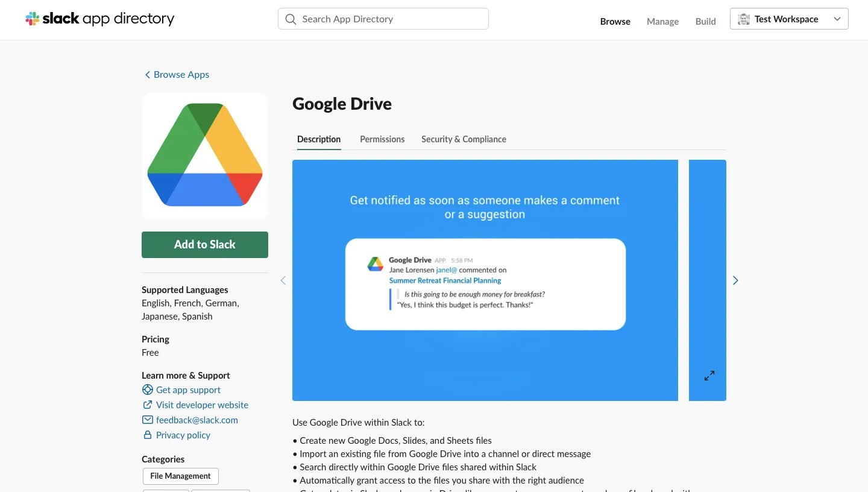The width and height of the screenshot is (868, 492).
Task: Select the Manage menu item
Action: coord(662,21)
